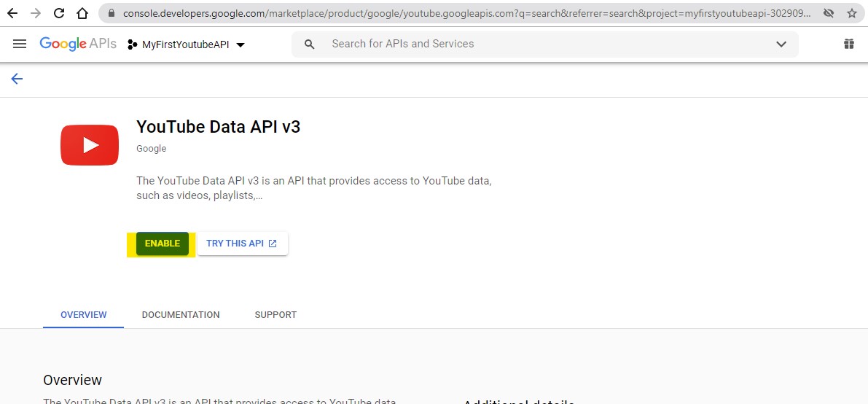Click the browser back arrow
Image resolution: width=868 pixels, height=404 pixels.
(12, 13)
